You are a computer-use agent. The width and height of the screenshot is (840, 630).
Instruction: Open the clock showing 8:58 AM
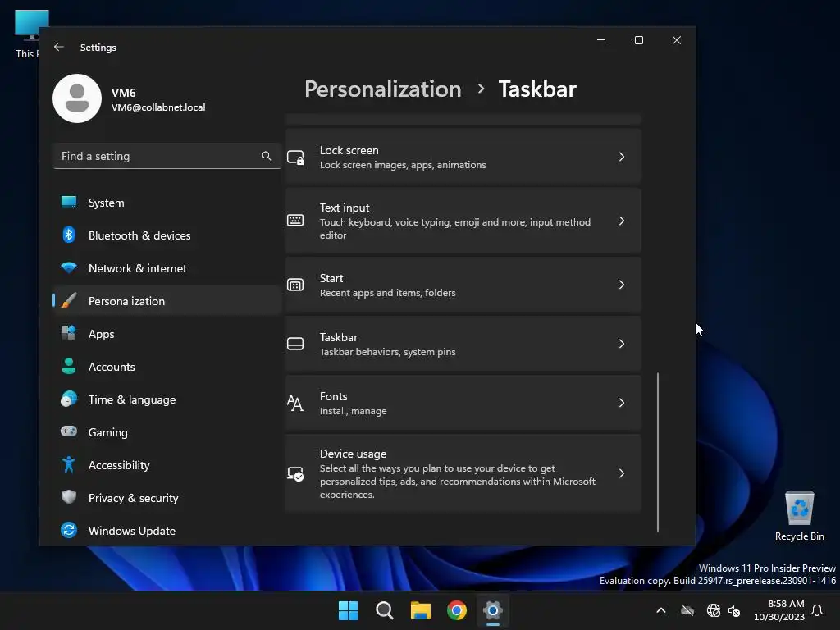coord(779,610)
